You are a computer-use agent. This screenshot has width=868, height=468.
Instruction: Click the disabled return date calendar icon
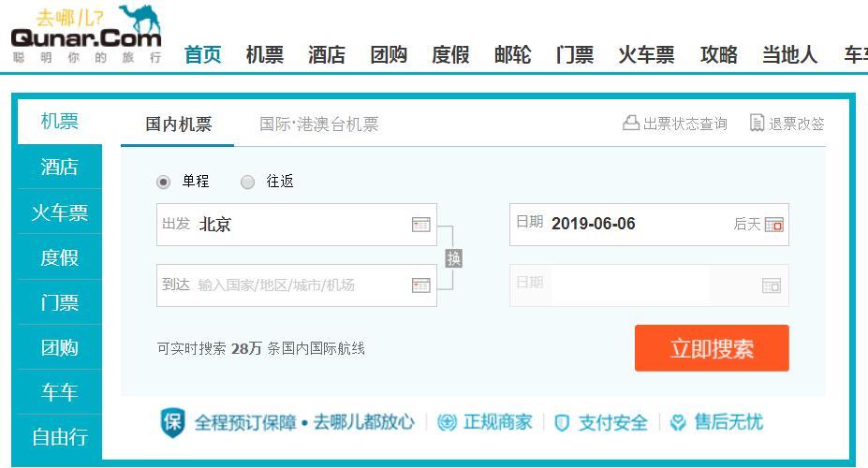click(772, 285)
